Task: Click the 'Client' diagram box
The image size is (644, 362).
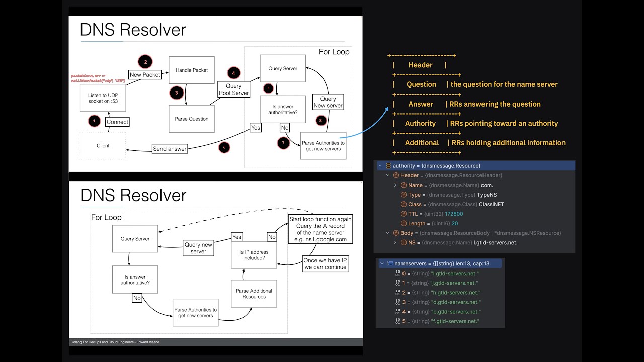Action: click(x=103, y=146)
